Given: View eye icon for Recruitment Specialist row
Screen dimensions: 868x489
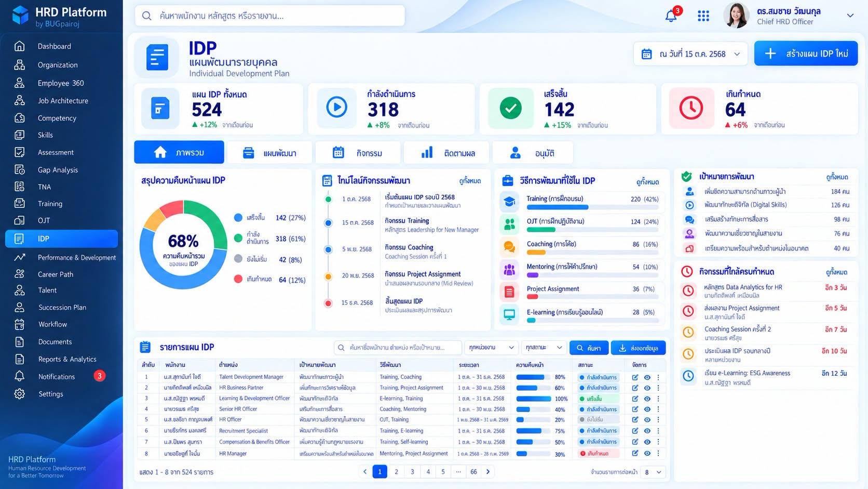Looking at the screenshot, I should click(x=647, y=431).
